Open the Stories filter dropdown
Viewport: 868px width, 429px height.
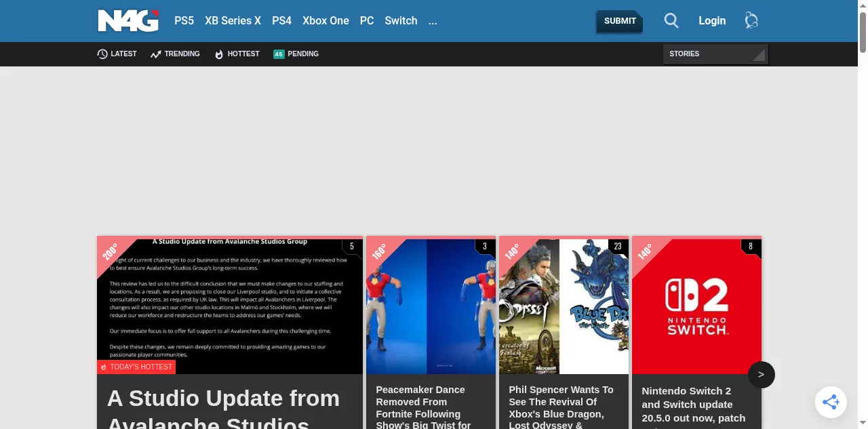pos(715,54)
